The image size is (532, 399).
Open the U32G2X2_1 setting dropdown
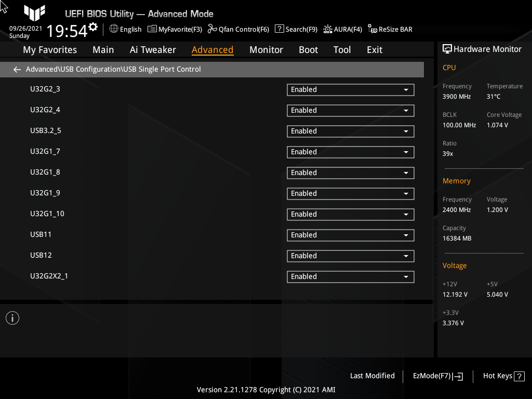(350, 276)
